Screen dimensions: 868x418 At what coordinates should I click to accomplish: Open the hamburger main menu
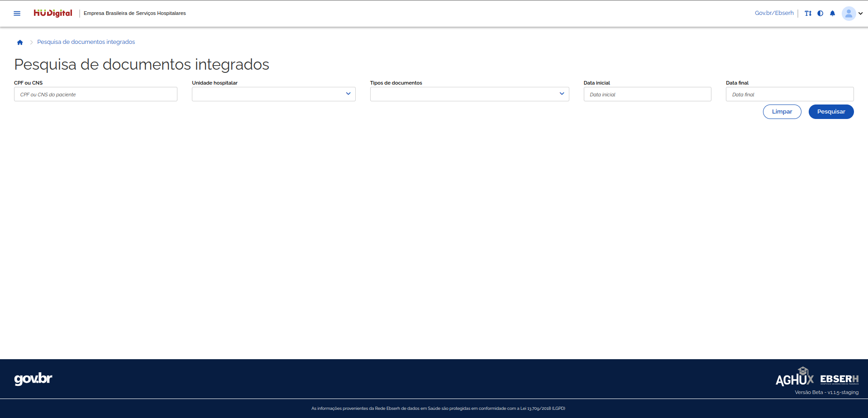point(17,14)
